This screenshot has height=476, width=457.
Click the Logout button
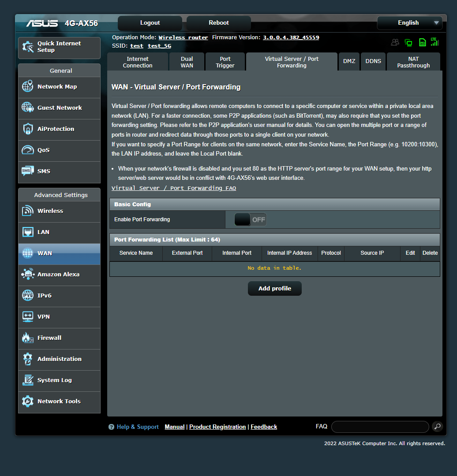[x=150, y=23]
